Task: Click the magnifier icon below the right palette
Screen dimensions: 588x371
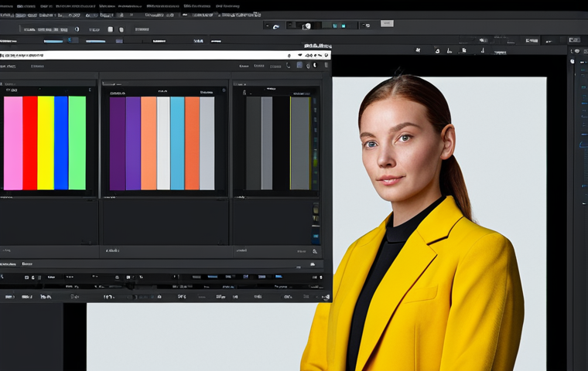Action: click(315, 251)
